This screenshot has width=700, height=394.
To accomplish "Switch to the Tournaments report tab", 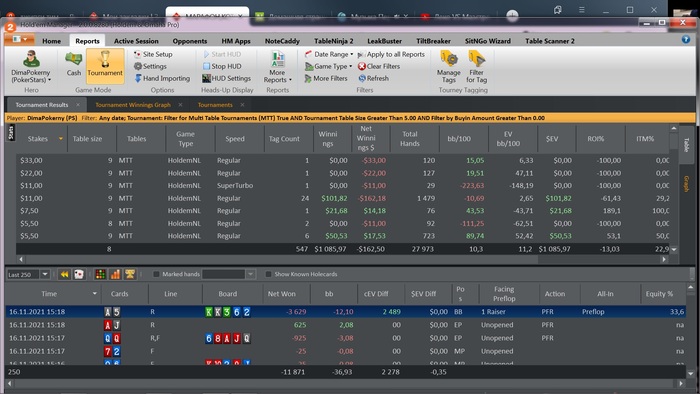I will (215, 105).
